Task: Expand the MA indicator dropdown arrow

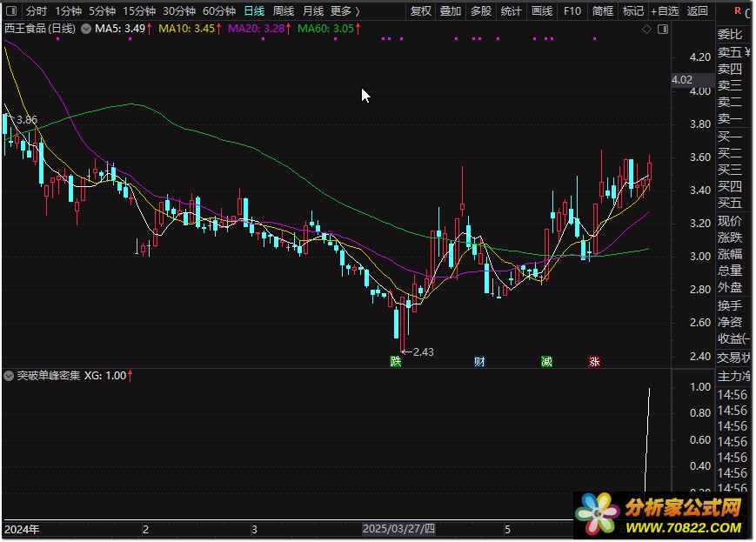Action: 86,29
